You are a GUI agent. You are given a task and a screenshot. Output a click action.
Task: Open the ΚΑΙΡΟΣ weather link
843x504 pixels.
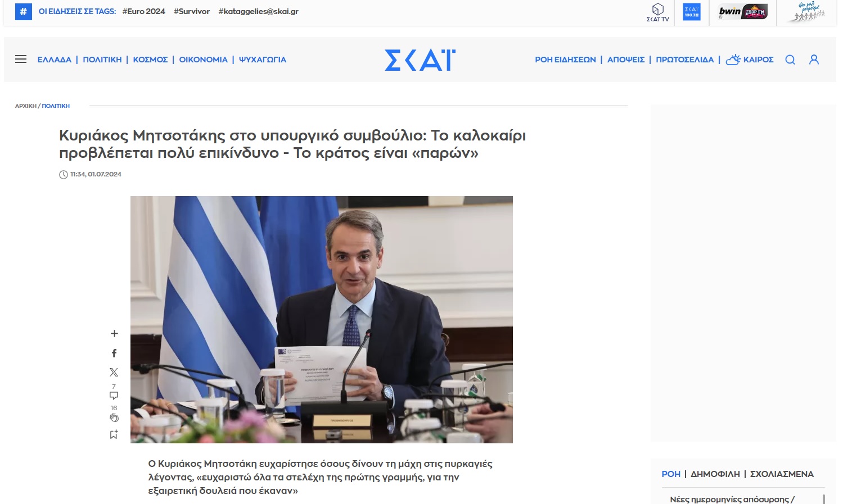click(750, 60)
